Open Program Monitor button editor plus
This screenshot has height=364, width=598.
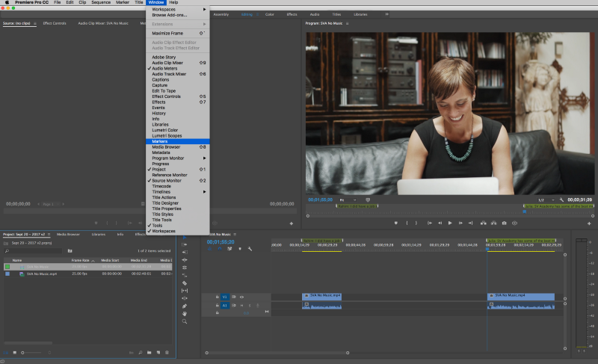pos(589,223)
